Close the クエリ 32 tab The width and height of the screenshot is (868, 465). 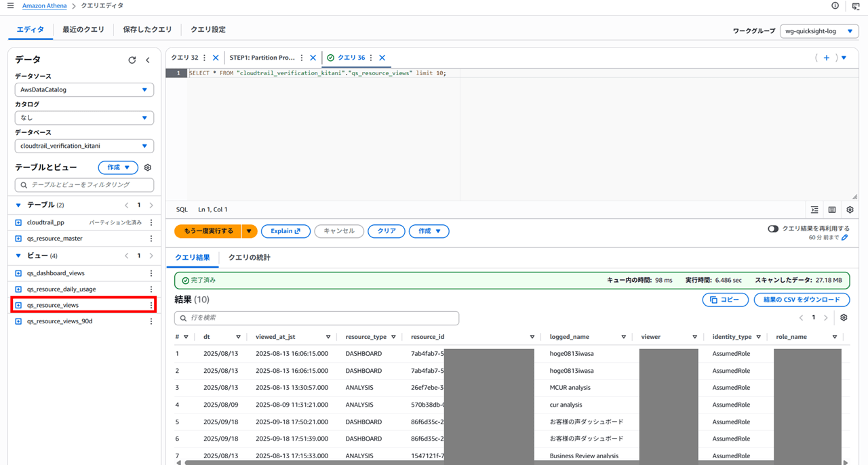pyautogui.click(x=216, y=58)
